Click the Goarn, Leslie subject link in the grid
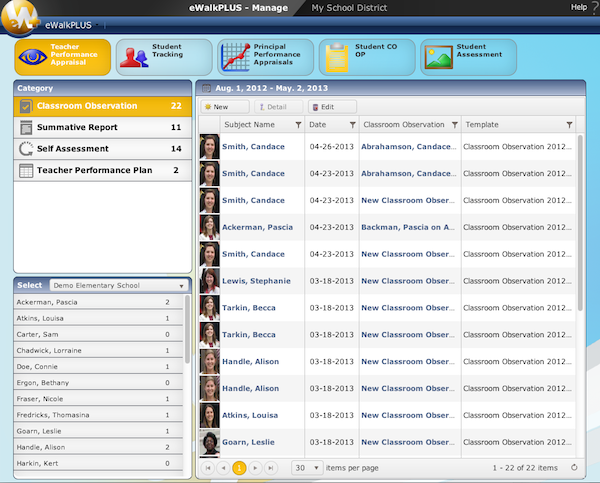Viewport: 600px width, 483px height. 248,442
